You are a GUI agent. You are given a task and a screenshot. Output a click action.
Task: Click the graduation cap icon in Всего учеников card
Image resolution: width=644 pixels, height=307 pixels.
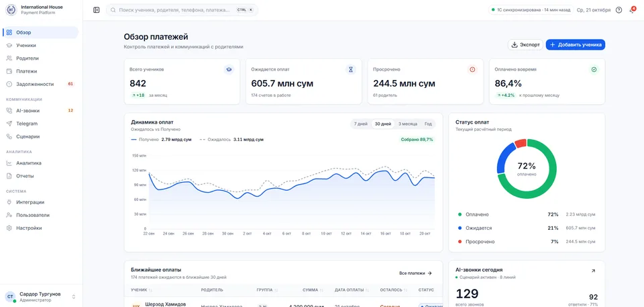[229, 70]
